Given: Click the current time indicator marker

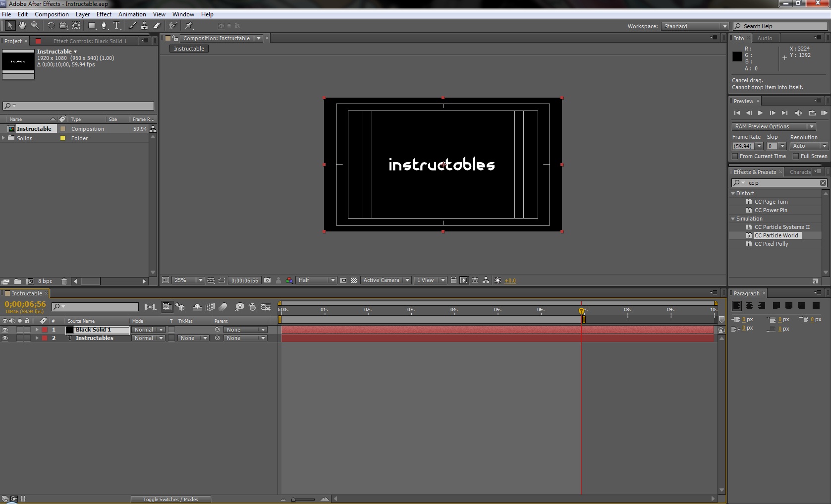Looking at the screenshot, I should (x=582, y=311).
